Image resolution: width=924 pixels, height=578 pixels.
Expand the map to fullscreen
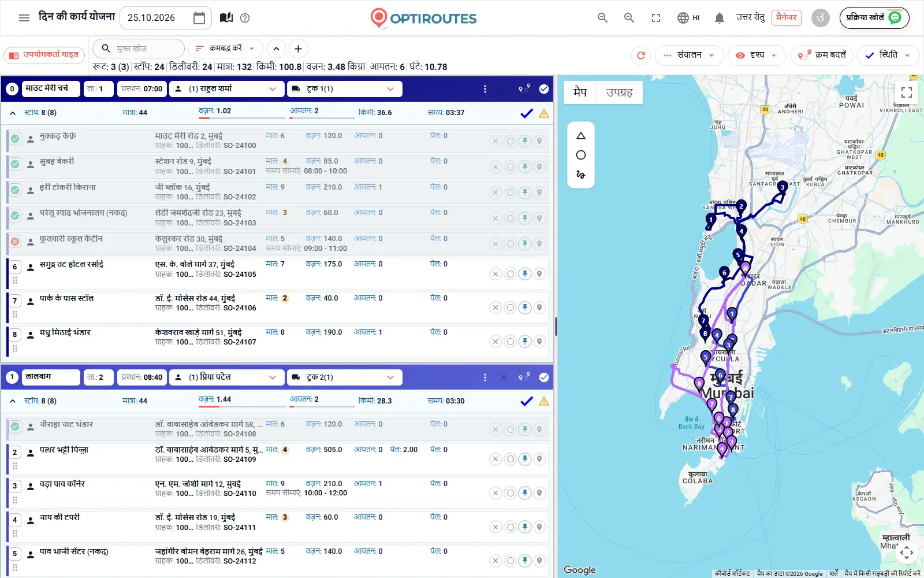[907, 92]
